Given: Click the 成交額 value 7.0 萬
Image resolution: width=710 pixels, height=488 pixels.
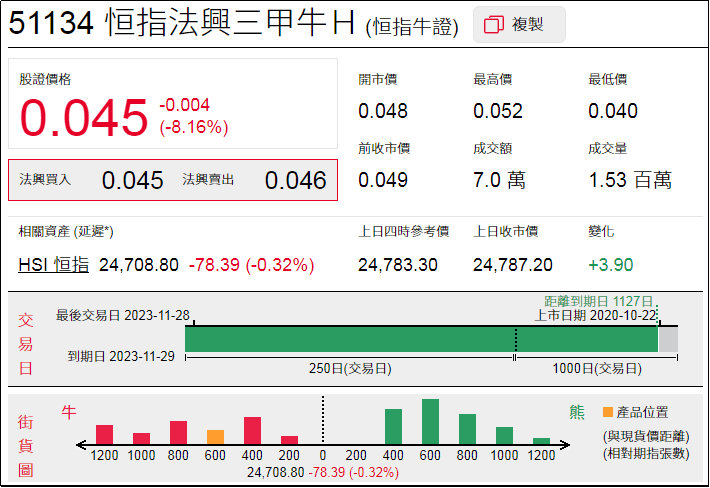Looking at the screenshot, I should tap(499, 180).
